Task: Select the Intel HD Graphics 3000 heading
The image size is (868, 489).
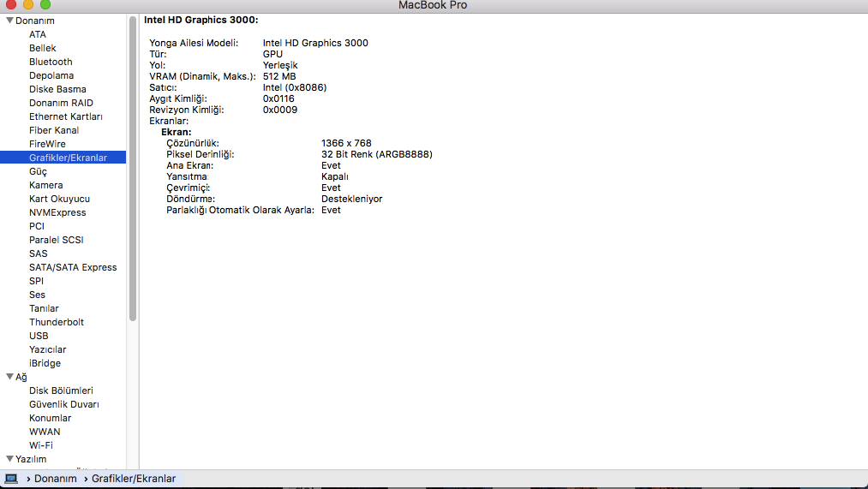Action: 201,20
